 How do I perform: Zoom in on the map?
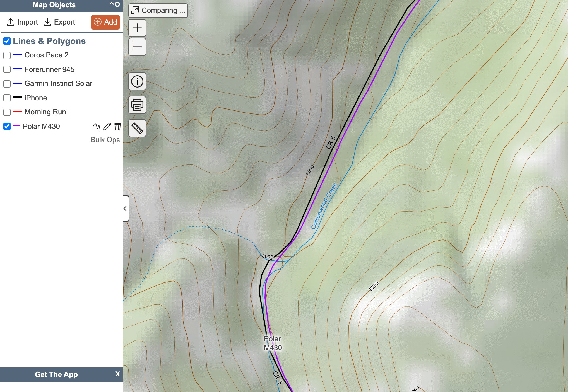pyautogui.click(x=137, y=28)
